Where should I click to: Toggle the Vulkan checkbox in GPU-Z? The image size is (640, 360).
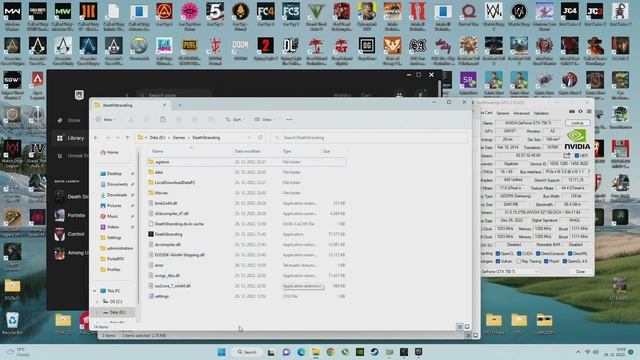pyautogui.click(x=498, y=261)
